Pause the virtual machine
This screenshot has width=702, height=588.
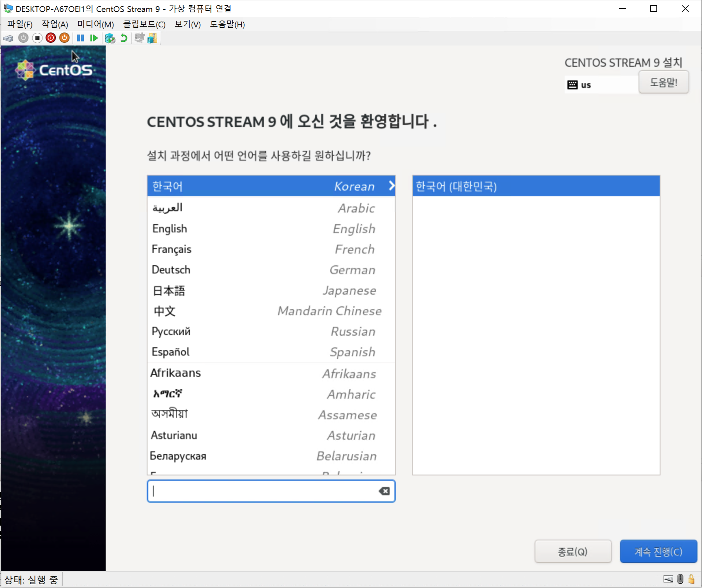pyautogui.click(x=80, y=38)
